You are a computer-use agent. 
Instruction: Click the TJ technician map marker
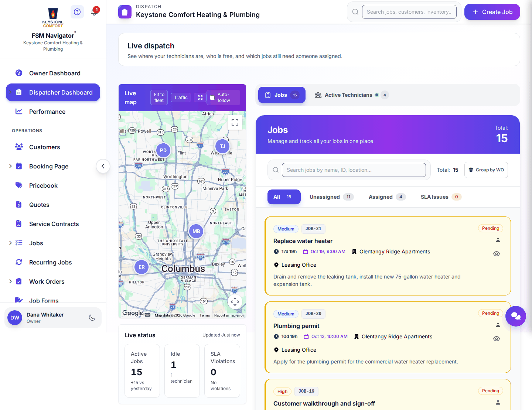pyautogui.click(x=222, y=146)
